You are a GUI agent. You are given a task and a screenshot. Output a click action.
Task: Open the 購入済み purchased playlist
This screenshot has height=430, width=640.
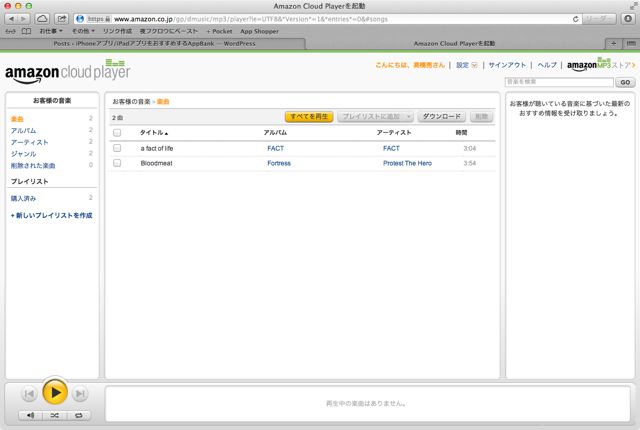(x=23, y=198)
